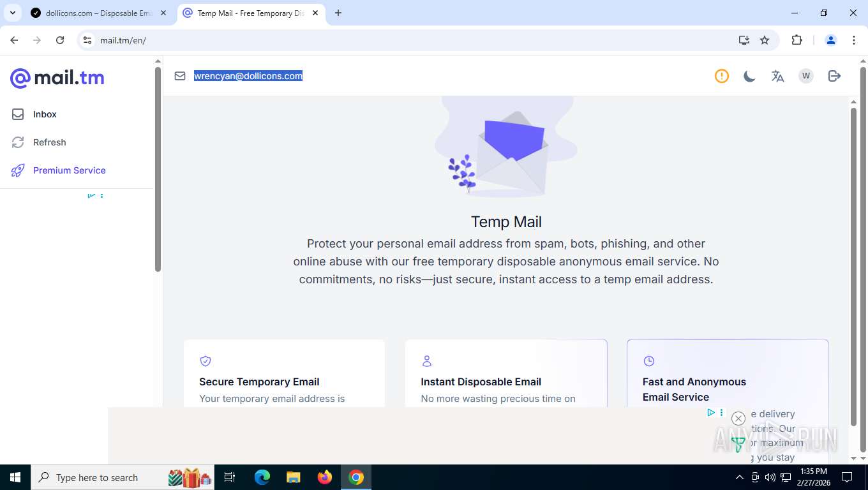Open the W account avatar
The image size is (868, 490).
[806, 76]
